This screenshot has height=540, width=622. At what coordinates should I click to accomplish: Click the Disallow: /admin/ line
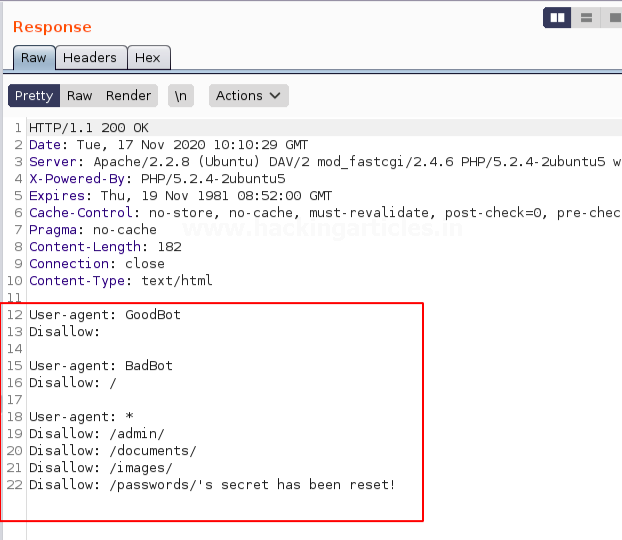[x=97, y=434]
